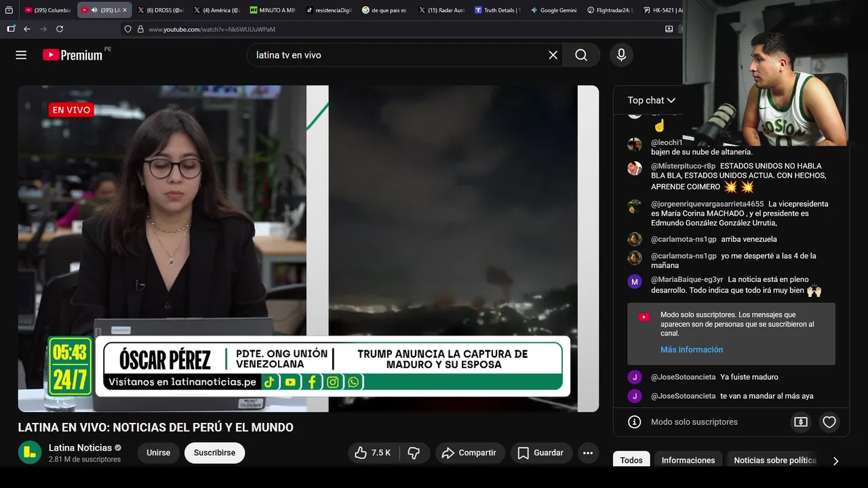Open tab overview icon in tab bar
Viewport: 868px width, 488px height.
[9, 10]
